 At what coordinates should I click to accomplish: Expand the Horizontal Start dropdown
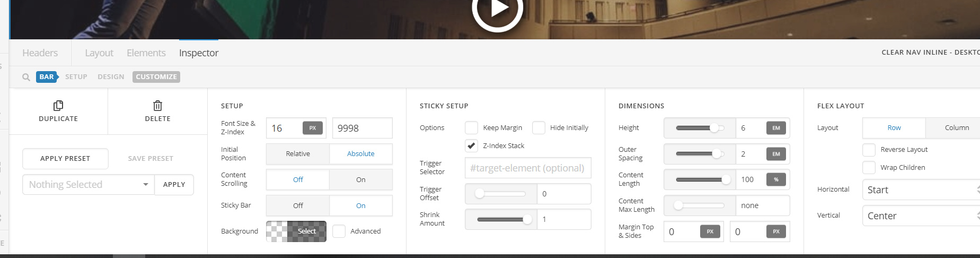click(921, 190)
